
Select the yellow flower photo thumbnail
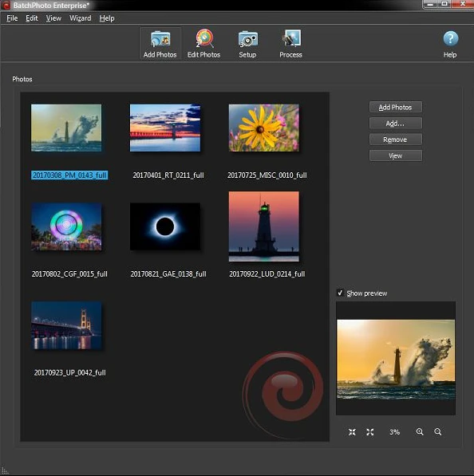coord(264,128)
